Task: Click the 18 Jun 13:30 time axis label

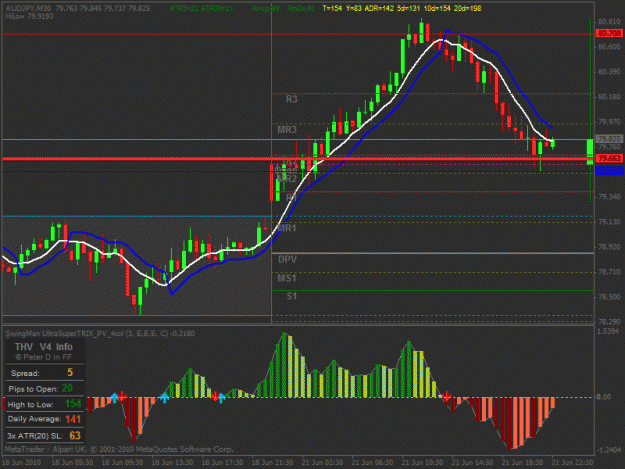Action: (172, 463)
